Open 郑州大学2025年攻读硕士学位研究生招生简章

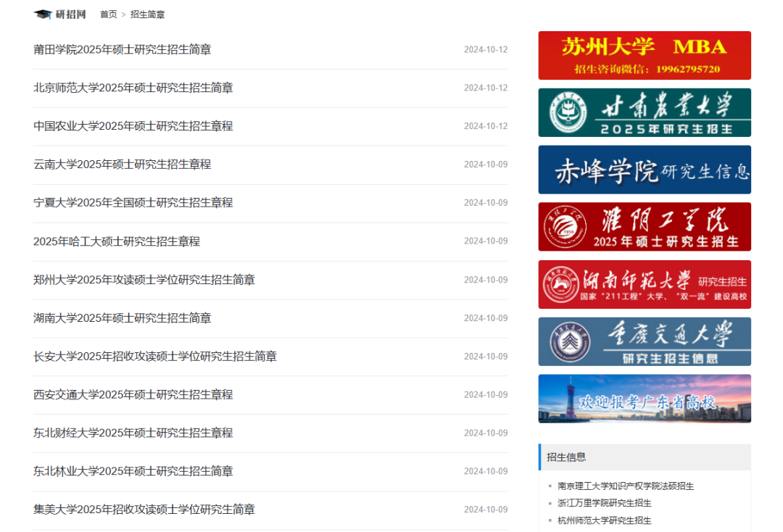pyautogui.click(x=144, y=280)
